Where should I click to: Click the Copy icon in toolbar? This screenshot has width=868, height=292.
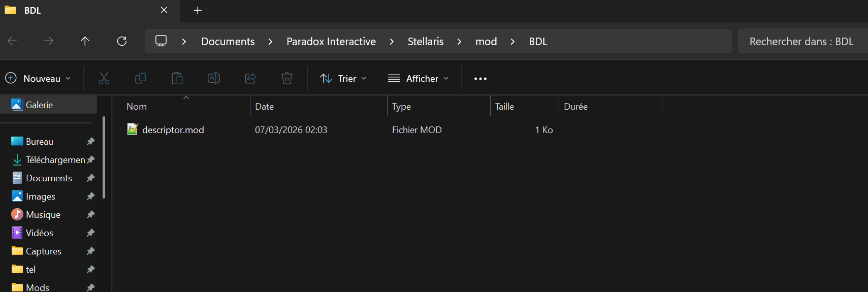141,78
